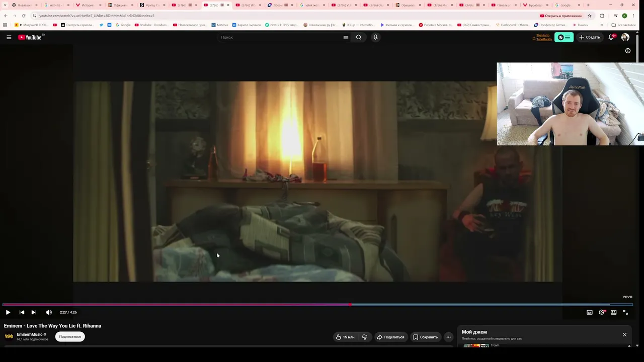Click the search magnifier button
644x362 pixels.
coord(359,37)
